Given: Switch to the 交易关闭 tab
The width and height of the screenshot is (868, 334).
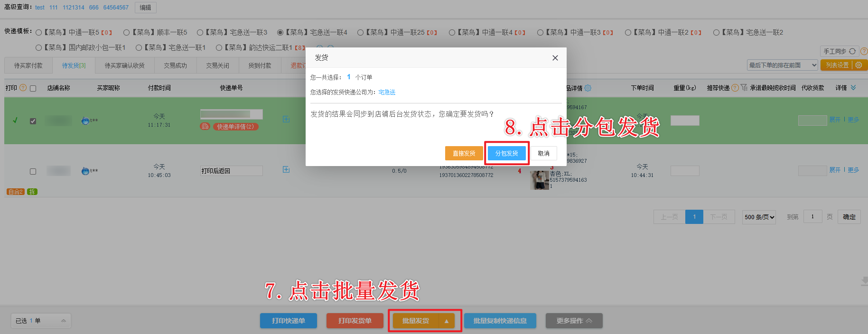Looking at the screenshot, I should (x=217, y=65).
